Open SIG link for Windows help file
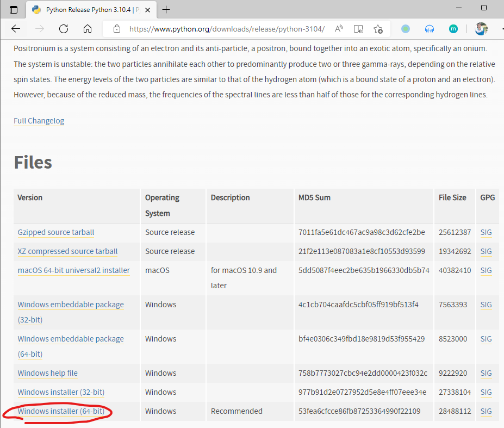Image resolution: width=504 pixels, height=428 pixels. (x=486, y=373)
